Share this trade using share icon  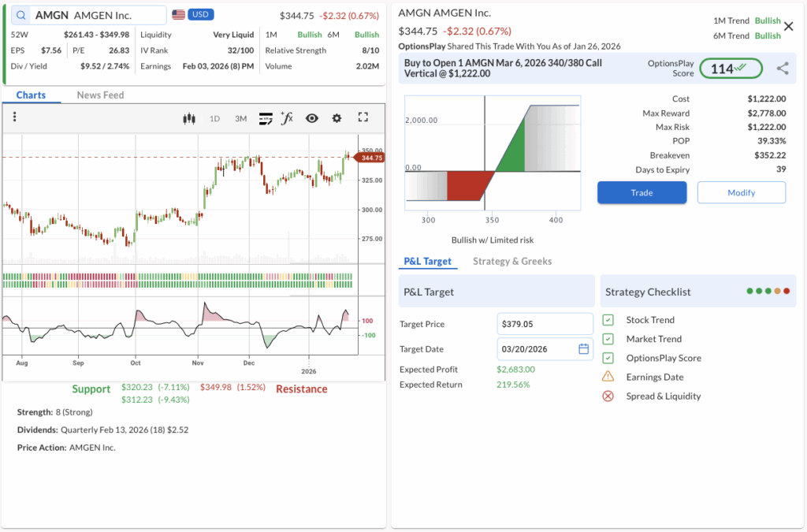click(783, 69)
